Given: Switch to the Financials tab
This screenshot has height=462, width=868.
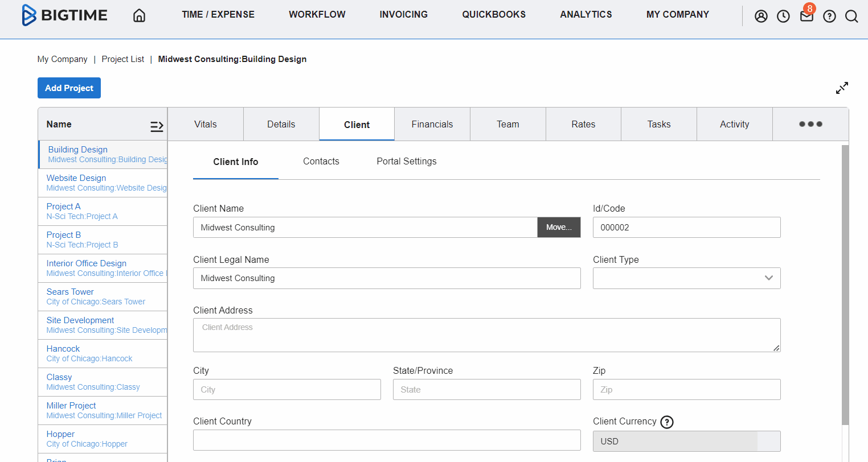Looking at the screenshot, I should click(432, 124).
